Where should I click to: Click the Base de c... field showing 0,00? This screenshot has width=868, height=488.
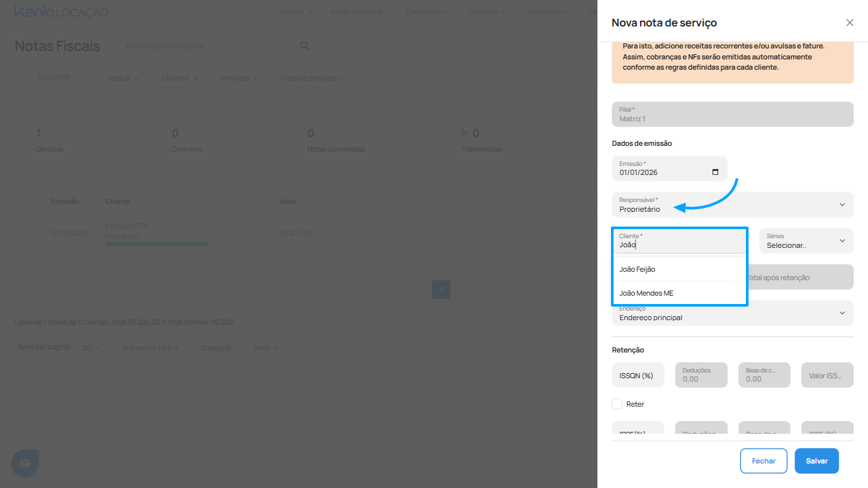coord(765,375)
